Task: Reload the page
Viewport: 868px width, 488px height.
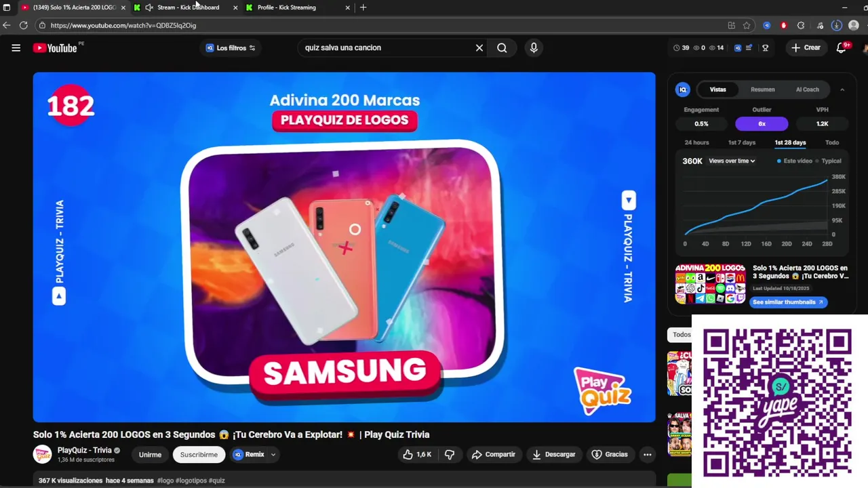Action: tap(23, 26)
